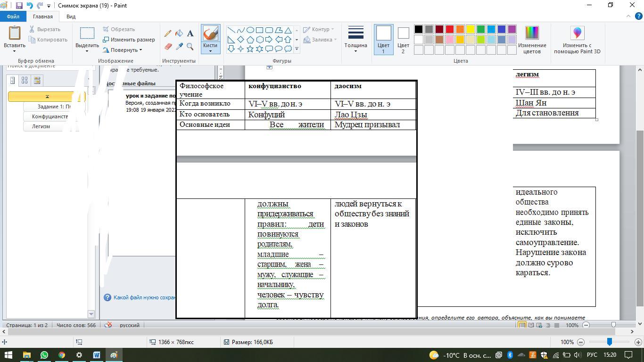
Task: Open the Повернуть rotate dropdown
Action: tap(123, 50)
